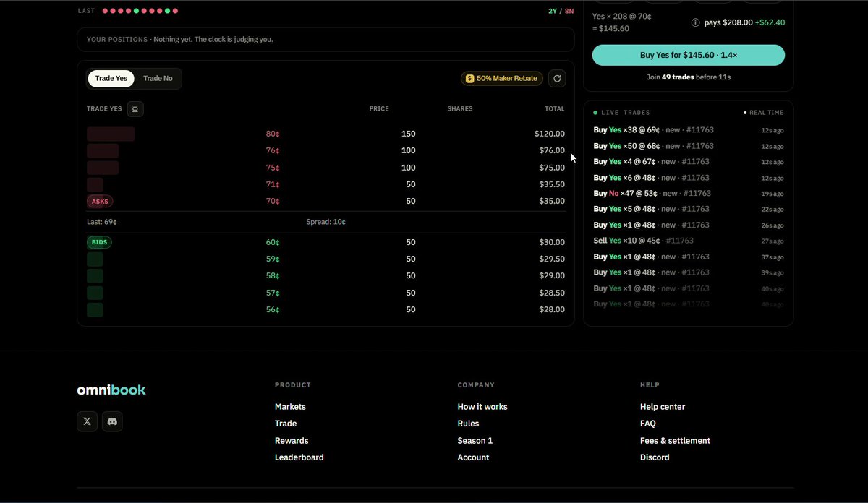The width and height of the screenshot is (868, 503).
Task: Click the 50% Maker Rebate badge
Action: (502, 78)
